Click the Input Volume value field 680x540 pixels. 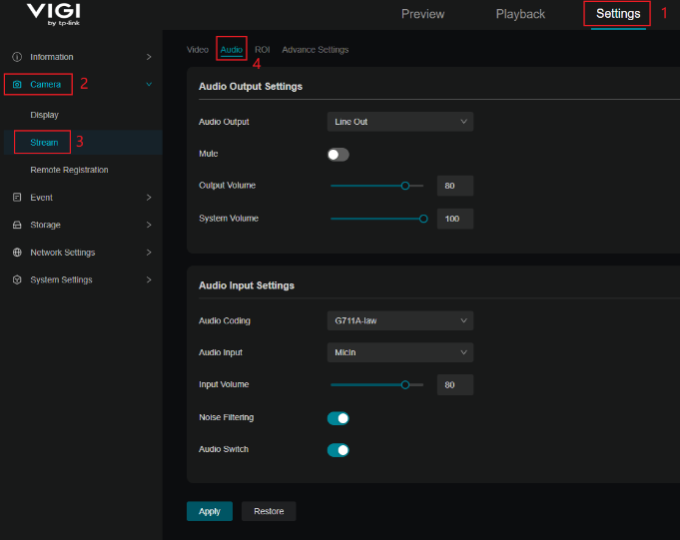[455, 385]
